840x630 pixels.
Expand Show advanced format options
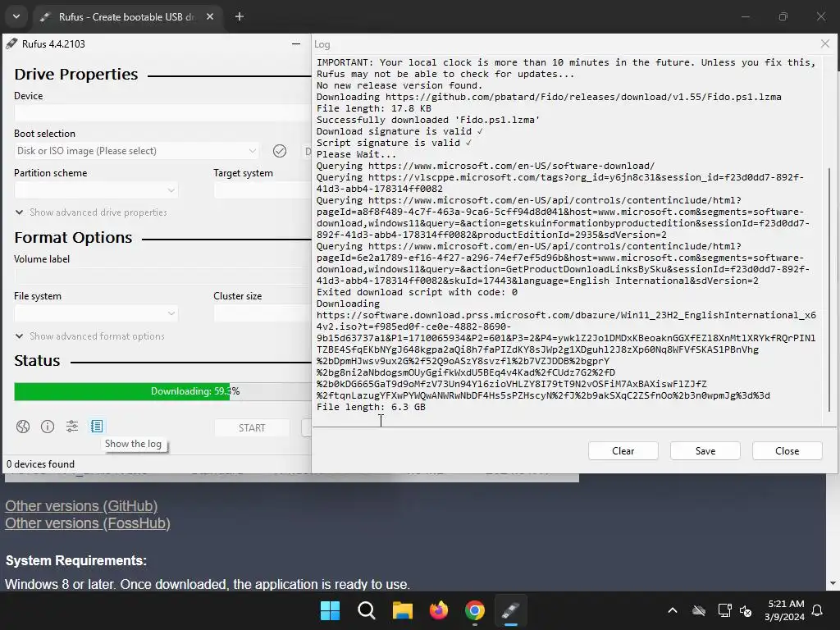pos(90,336)
